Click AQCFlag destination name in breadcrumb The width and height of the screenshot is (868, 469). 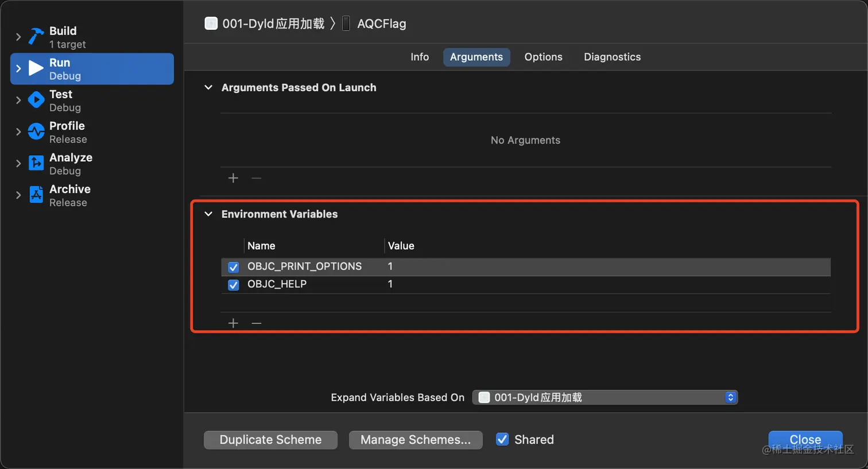tap(381, 24)
